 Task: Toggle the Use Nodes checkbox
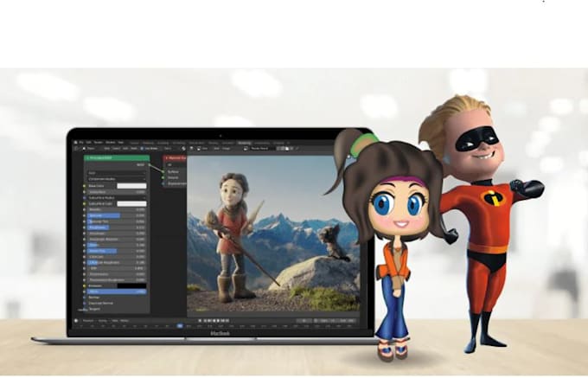(142, 149)
